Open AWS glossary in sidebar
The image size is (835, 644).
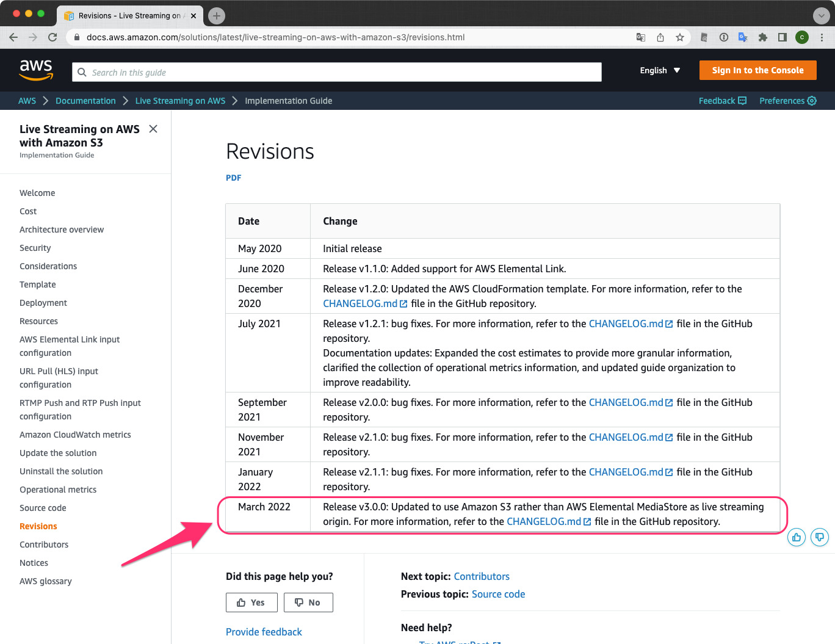[x=46, y=581]
